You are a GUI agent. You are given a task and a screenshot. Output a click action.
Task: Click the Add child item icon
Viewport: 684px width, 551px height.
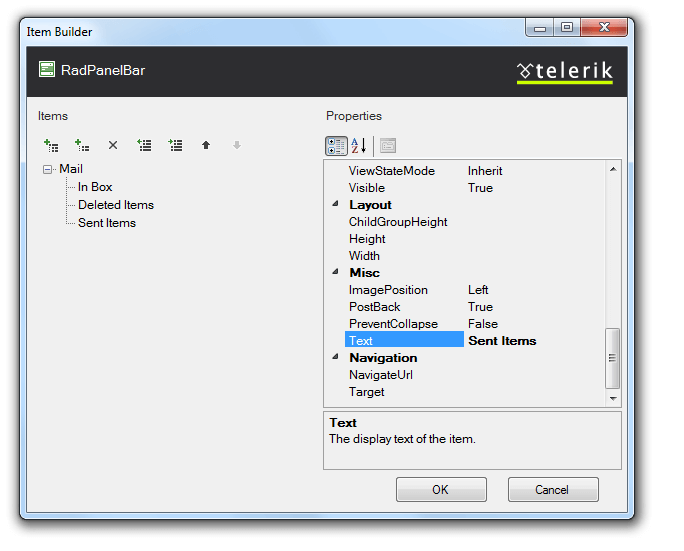(82, 145)
